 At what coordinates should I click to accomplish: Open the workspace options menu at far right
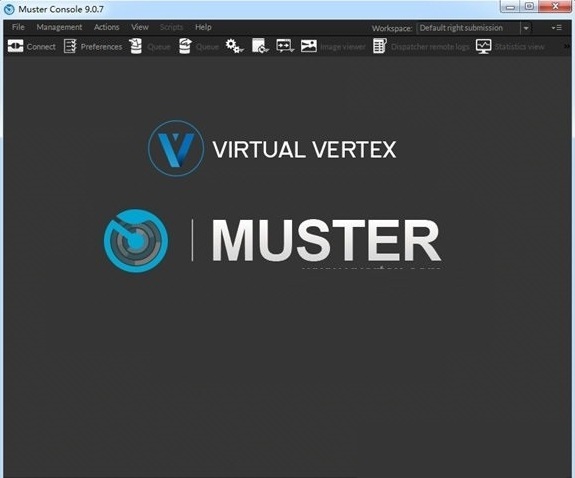point(556,28)
